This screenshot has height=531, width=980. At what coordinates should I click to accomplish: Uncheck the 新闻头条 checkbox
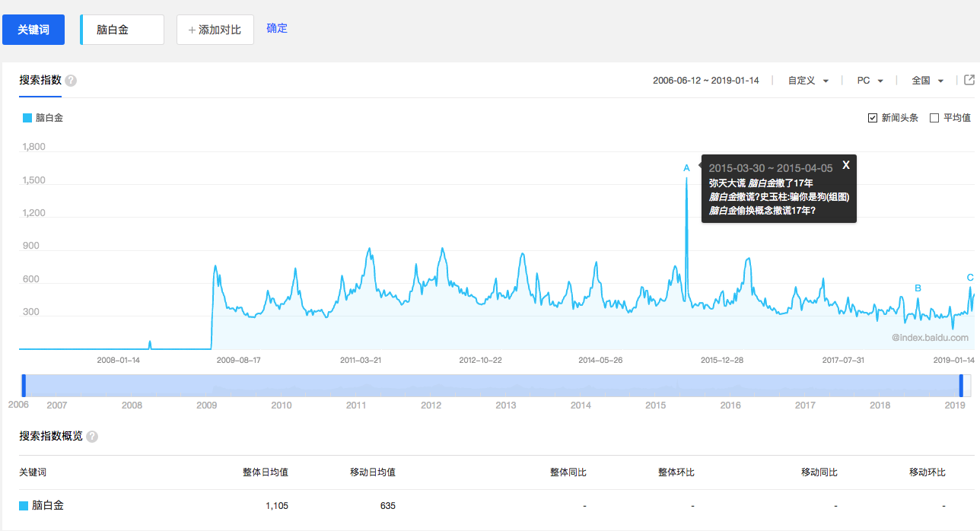point(873,118)
